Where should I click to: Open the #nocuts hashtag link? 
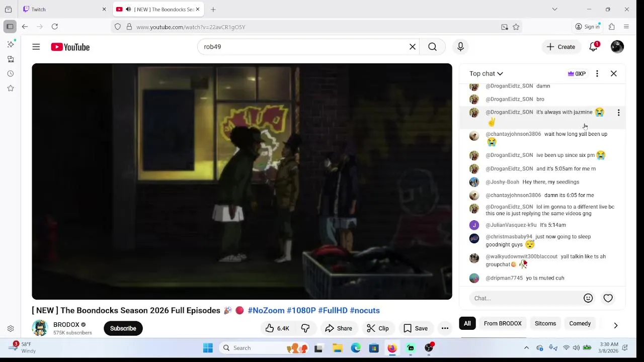[365, 310]
